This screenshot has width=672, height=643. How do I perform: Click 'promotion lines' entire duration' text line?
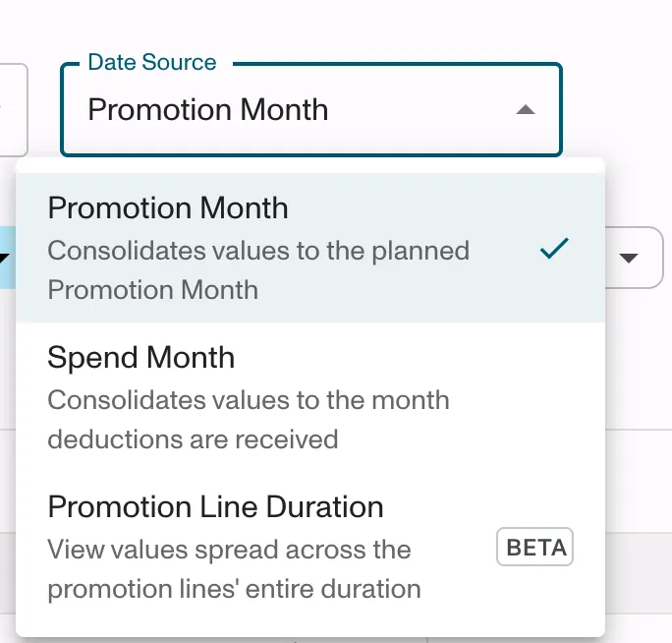(x=234, y=589)
